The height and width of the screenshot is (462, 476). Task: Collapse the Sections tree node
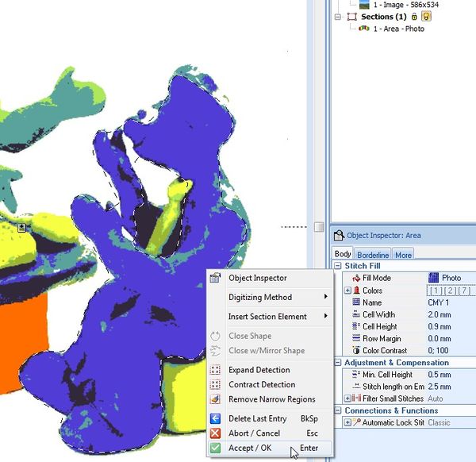click(x=338, y=17)
